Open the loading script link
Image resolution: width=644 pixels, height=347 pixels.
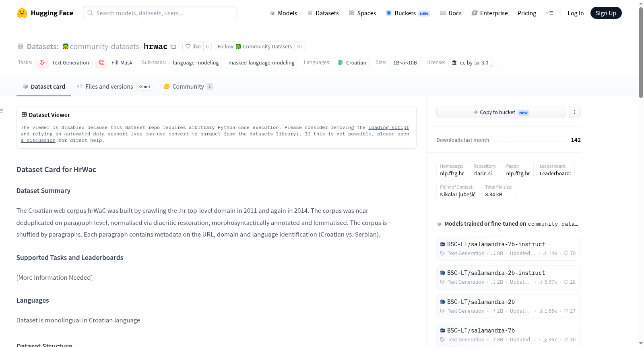point(388,127)
